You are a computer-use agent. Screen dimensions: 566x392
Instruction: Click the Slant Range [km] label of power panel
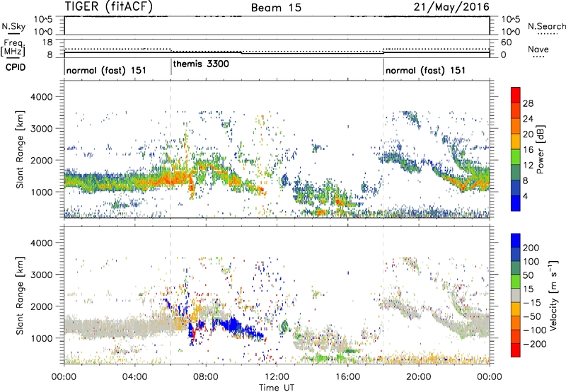pyautogui.click(x=20, y=149)
